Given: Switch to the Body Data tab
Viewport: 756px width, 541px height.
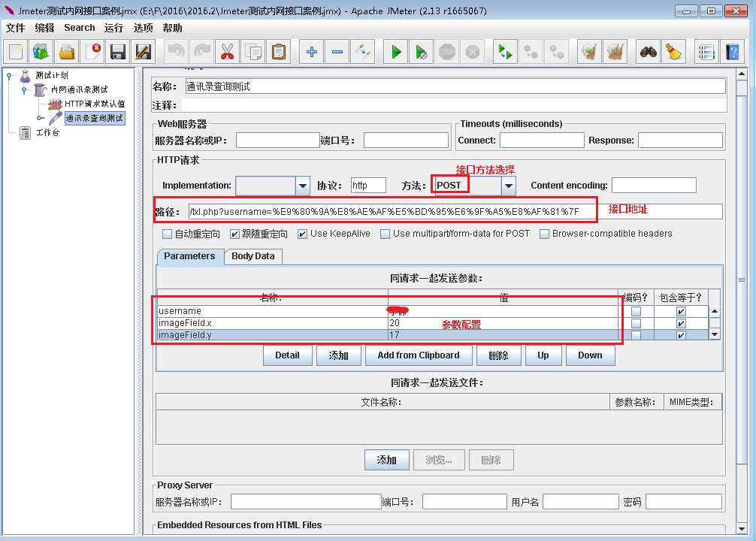Looking at the screenshot, I should tap(253, 256).
